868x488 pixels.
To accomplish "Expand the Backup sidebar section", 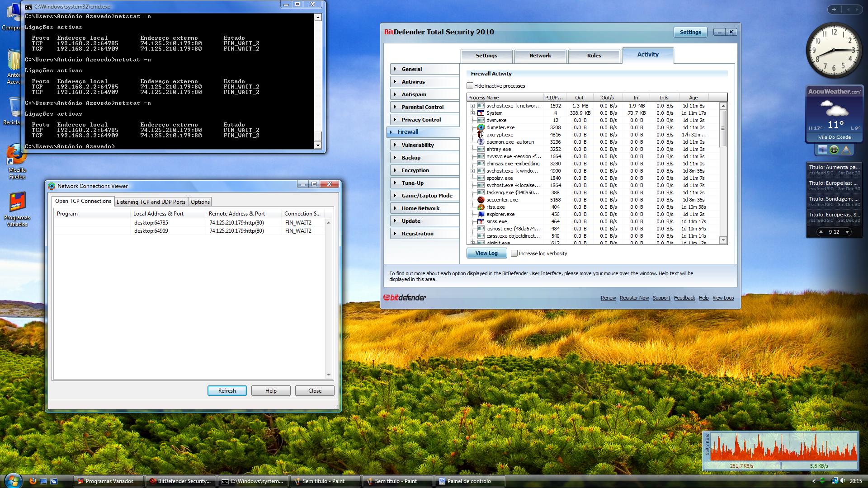I will (425, 158).
